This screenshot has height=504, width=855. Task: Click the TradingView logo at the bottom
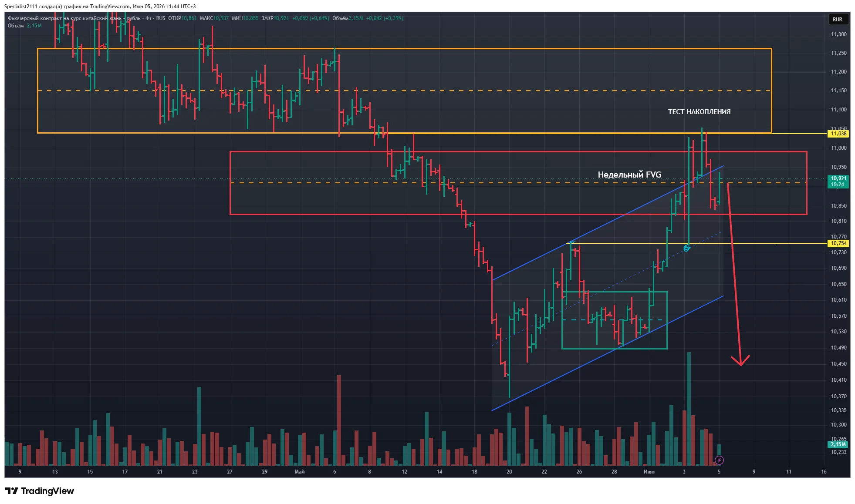pyautogui.click(x=40, y=491)
